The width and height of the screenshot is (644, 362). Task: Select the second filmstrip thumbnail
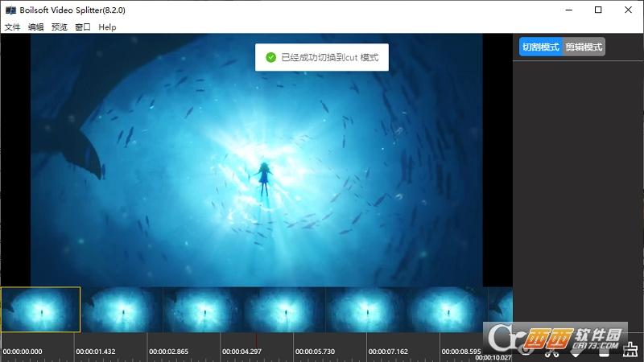122,310
